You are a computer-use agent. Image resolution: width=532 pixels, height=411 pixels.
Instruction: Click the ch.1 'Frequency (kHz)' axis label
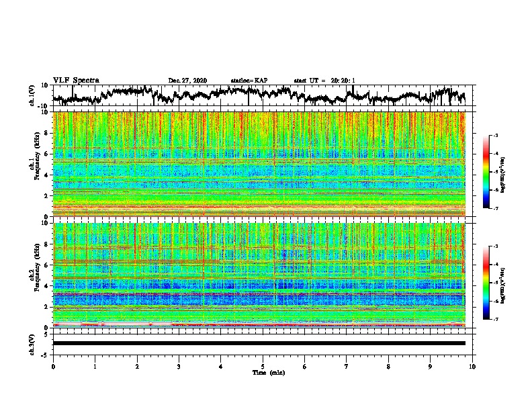[x=37, y=156]
